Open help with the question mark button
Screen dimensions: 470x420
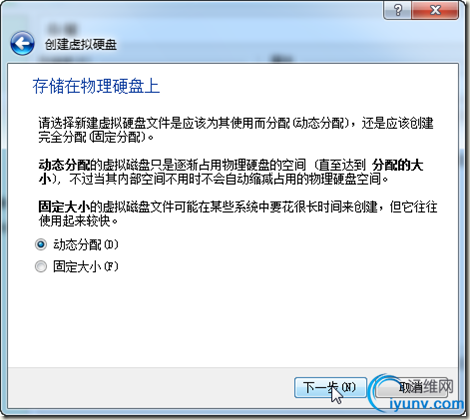tap(398, 10)
